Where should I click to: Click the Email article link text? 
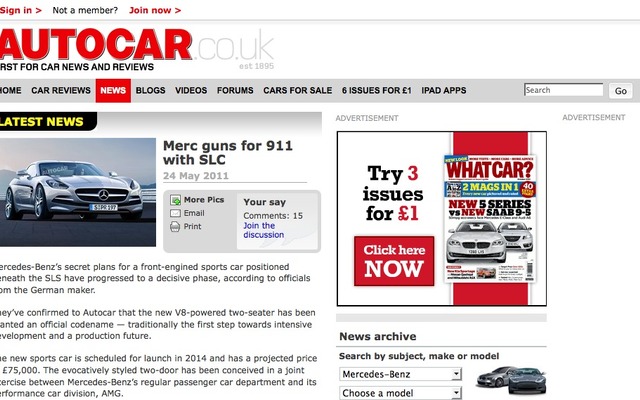click(194, 213)
